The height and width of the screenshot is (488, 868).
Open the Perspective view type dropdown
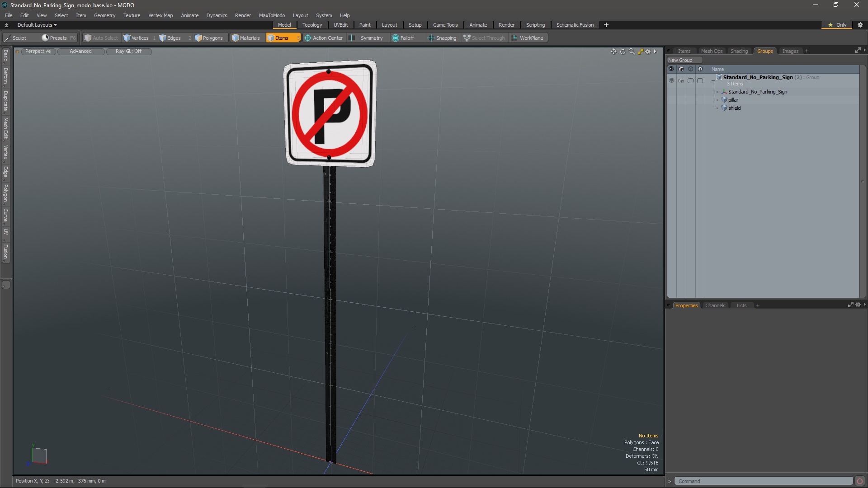(38, 51)
